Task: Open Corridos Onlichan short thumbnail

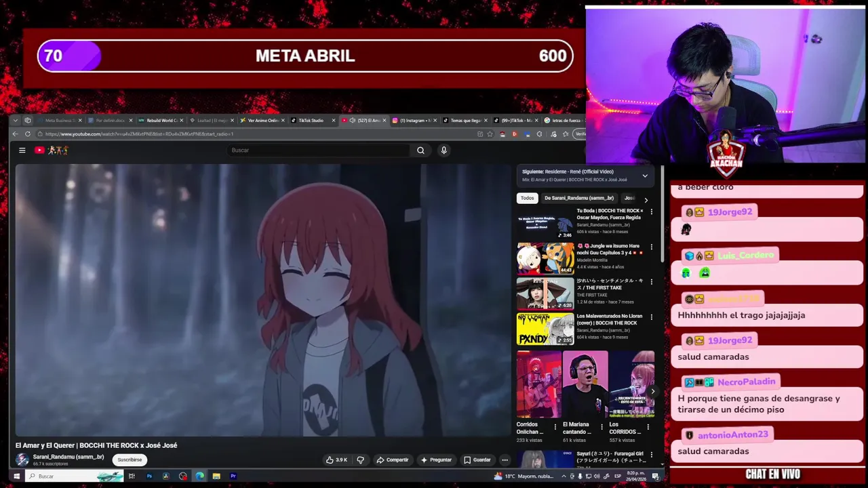Action: tap(539, 384)
